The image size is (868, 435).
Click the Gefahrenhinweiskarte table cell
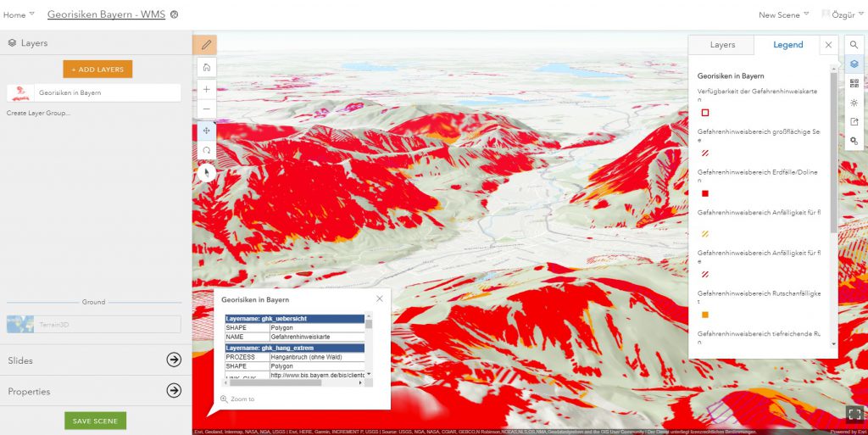[x=317, y=337]
